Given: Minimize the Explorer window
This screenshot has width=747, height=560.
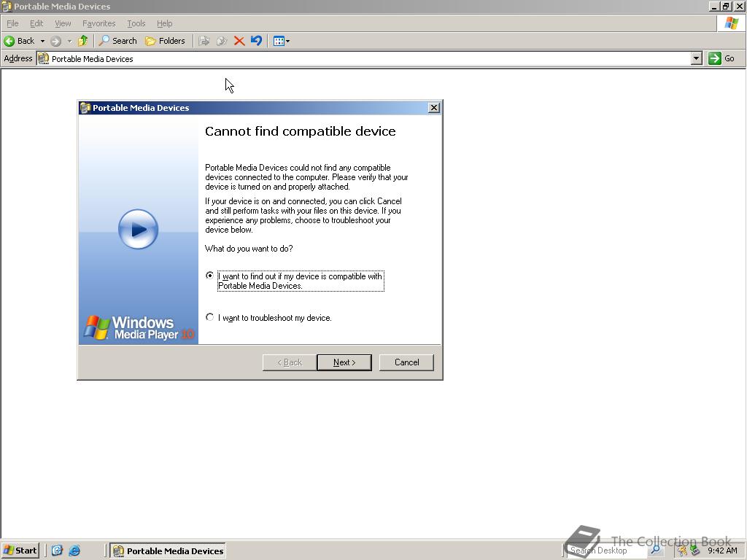Looking at the screenshot, I should coord(714,6).
